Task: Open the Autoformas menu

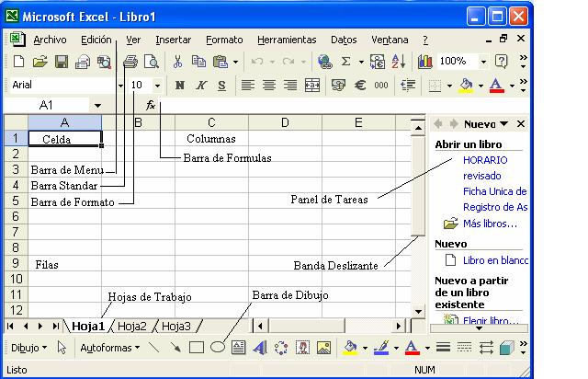Action: (x=110, y=348)
